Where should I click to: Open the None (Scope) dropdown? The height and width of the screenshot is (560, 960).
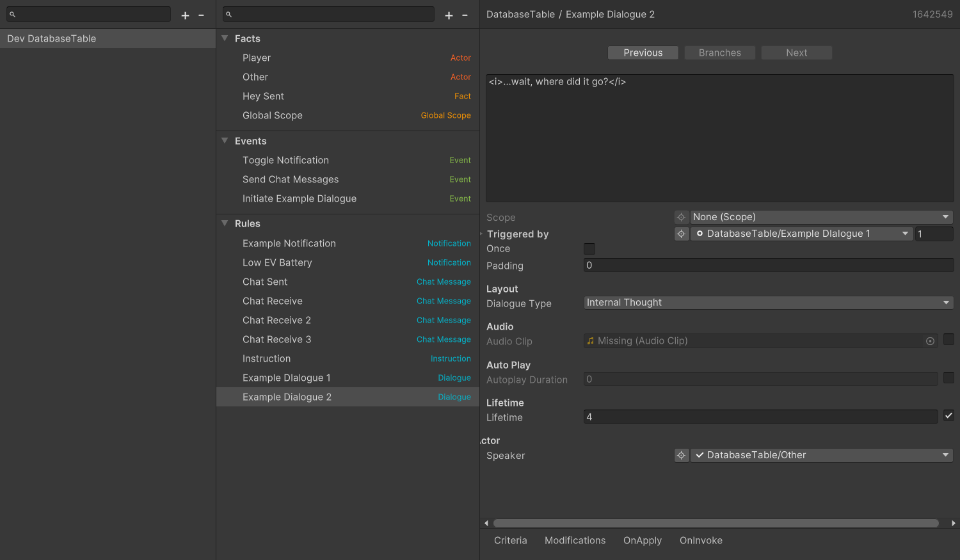pos(822,218)
